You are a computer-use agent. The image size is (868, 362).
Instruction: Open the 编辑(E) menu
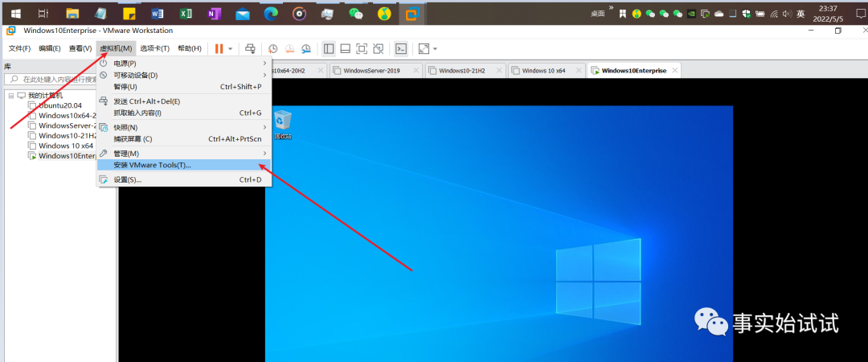click(50, 49)
